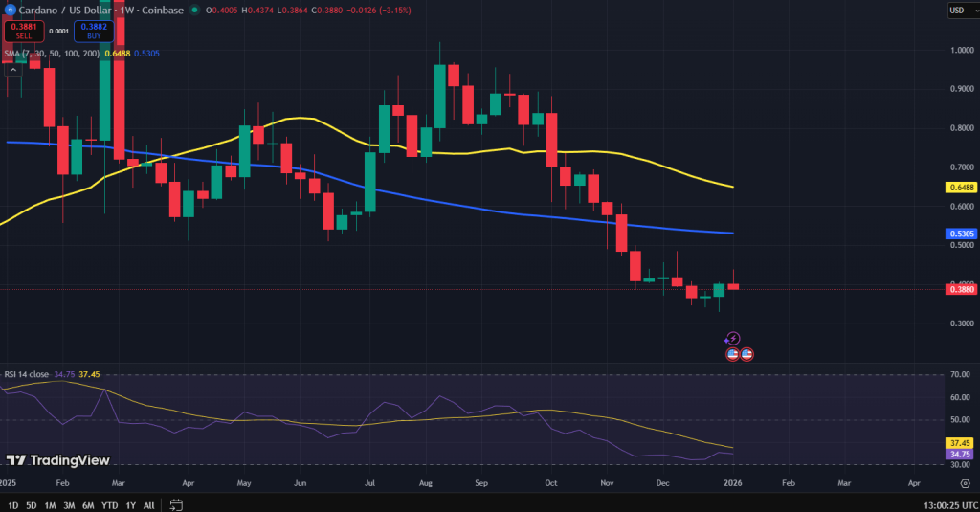Select the YTD time range
The image size is (980, 512).
click(109, 505)
